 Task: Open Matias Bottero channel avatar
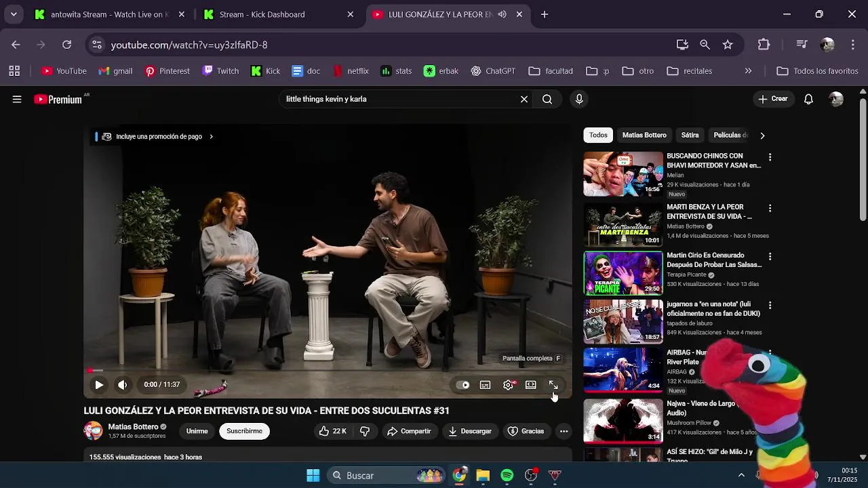pyautogui.click(x=93, y=431)
